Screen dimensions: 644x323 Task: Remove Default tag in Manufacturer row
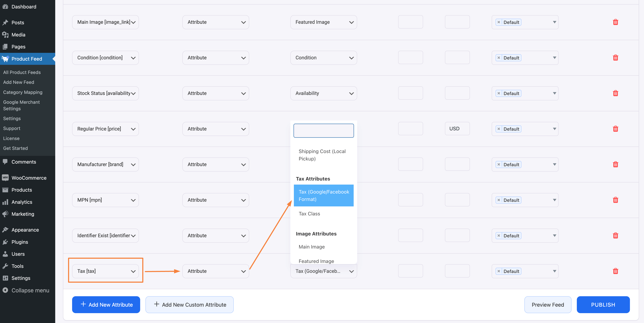pos(499,164)
